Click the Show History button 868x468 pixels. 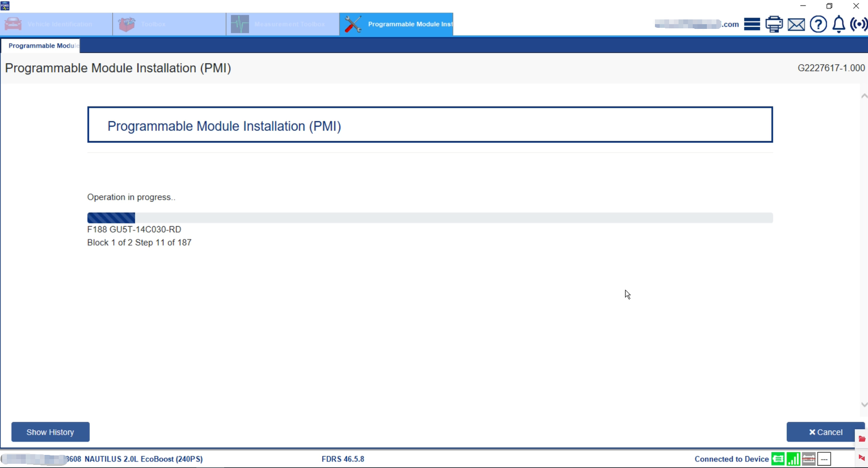[50, 432]
